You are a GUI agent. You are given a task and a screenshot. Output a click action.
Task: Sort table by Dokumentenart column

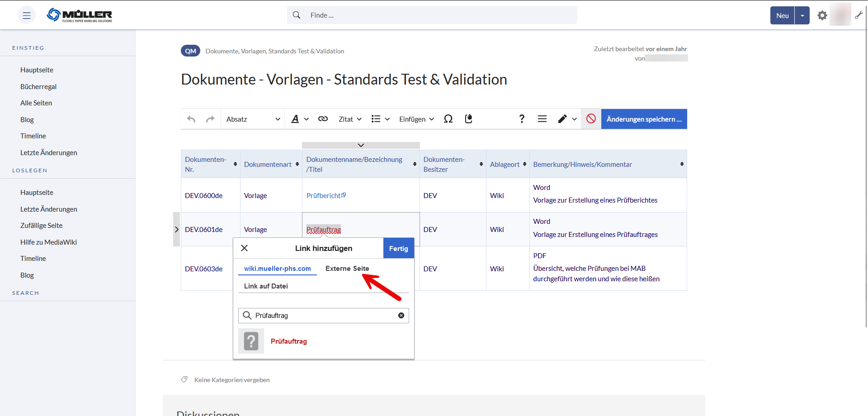(x=297, y=164)
